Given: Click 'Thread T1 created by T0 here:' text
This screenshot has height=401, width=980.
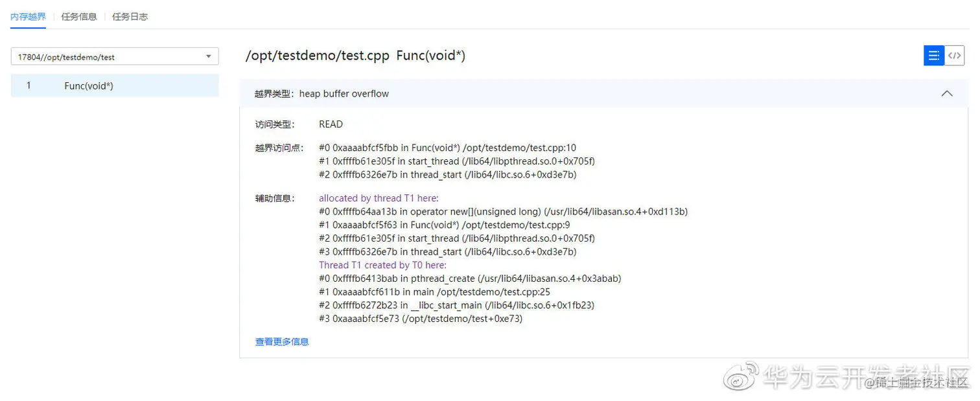Looking at the screenshot, I should (x=382, y=265).
